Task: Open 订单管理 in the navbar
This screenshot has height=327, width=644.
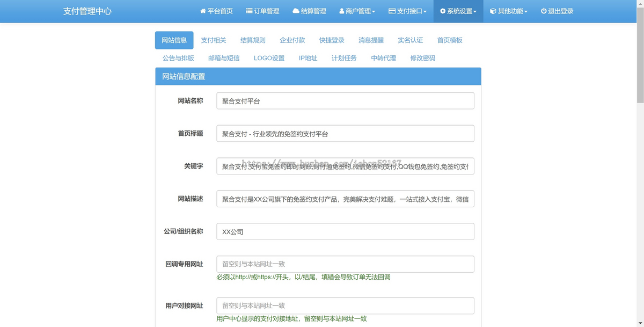Action: pos(262,11)
